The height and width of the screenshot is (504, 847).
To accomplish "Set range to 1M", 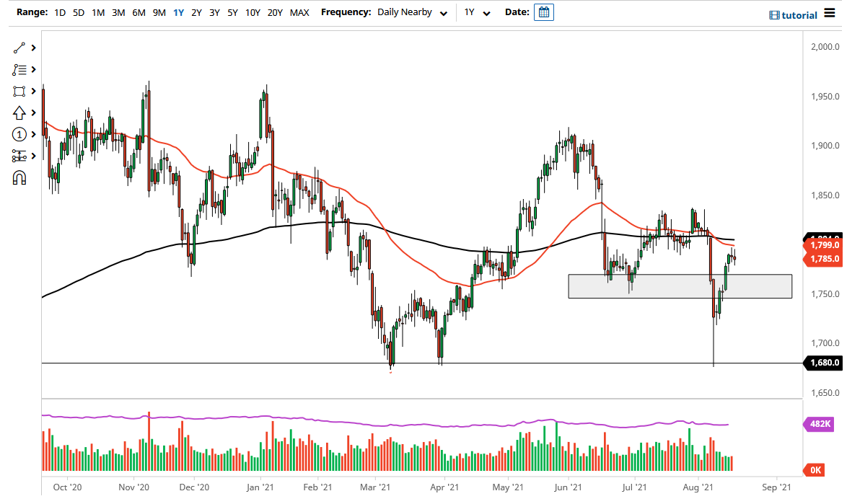I will coord(98,12).
